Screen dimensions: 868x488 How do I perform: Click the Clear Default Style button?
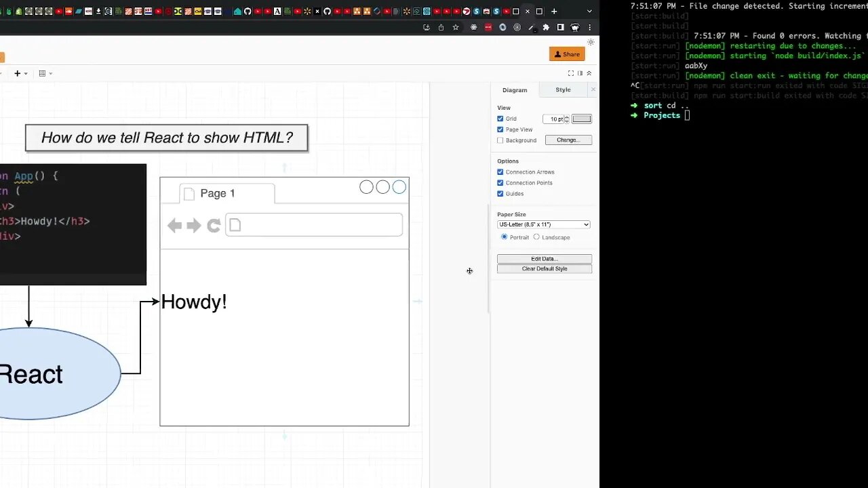(x=545, y=269)
